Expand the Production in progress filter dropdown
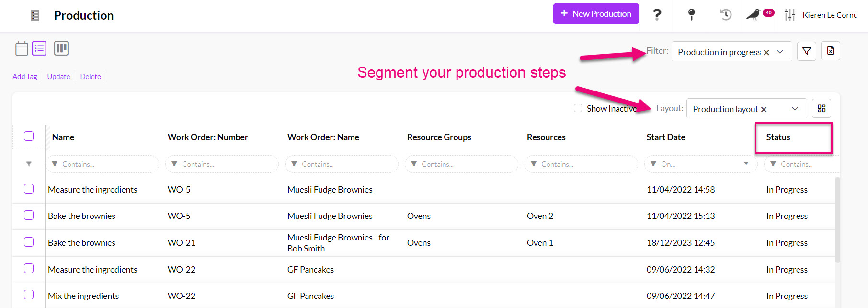 [x=780, y=52]
